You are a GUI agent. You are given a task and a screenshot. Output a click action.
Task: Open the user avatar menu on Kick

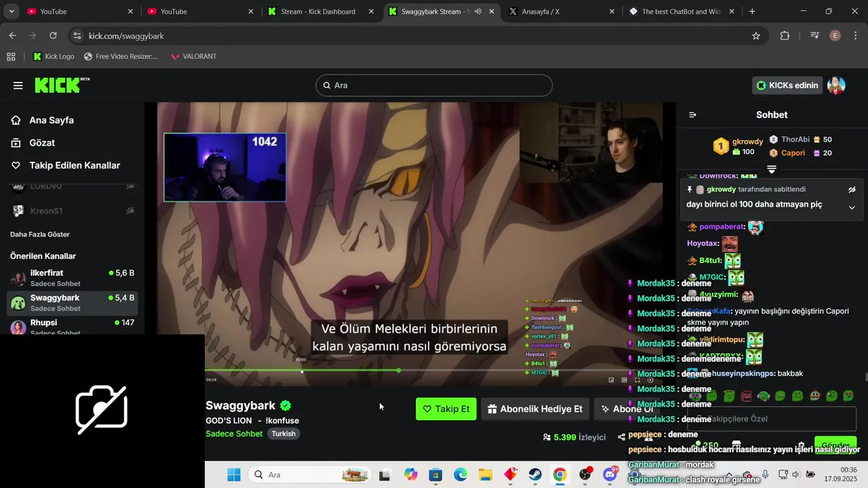[x=836, y=85]
